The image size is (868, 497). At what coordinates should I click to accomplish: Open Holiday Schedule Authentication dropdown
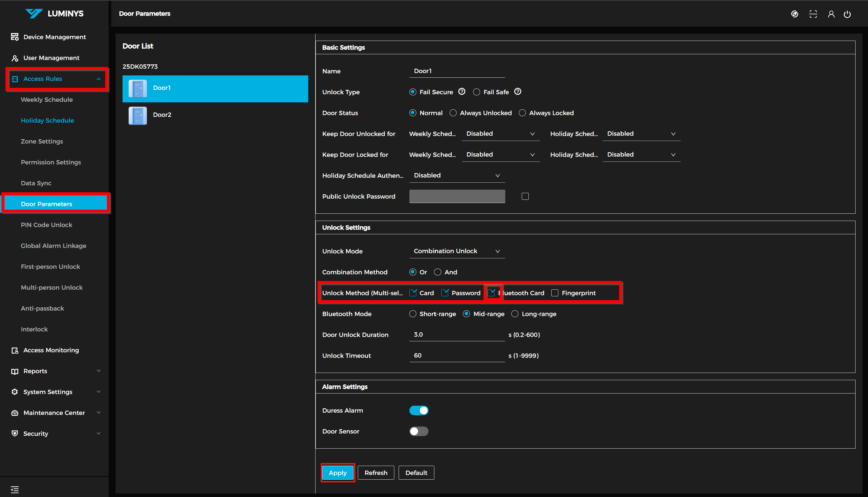(x=456, y=175)
